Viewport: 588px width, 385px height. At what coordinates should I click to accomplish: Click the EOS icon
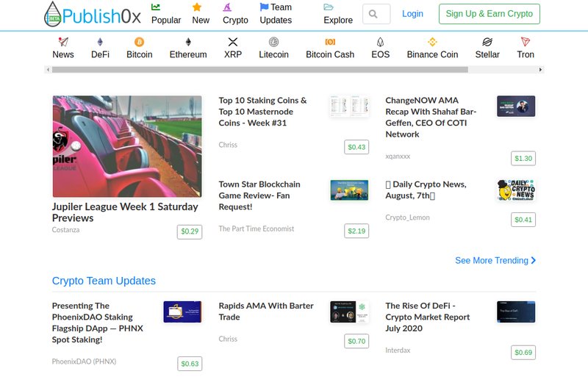click(380, 42)
